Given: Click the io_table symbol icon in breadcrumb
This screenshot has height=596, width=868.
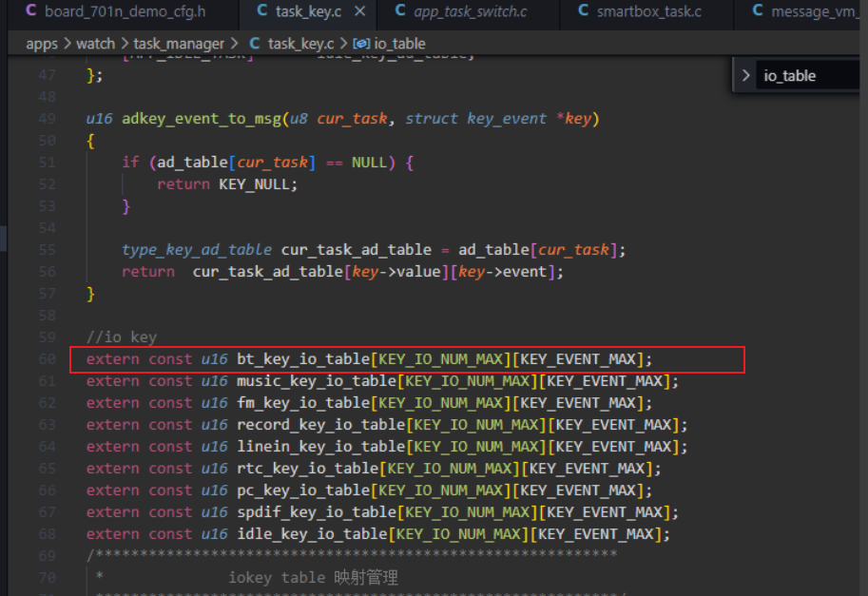Looking at the screenshot, I should [x=361, y=43].
